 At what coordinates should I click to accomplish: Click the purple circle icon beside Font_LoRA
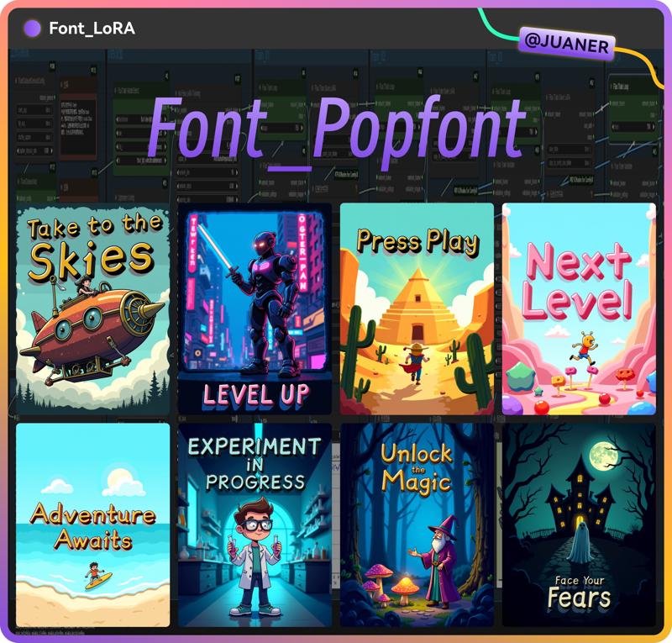pos(33,29)
